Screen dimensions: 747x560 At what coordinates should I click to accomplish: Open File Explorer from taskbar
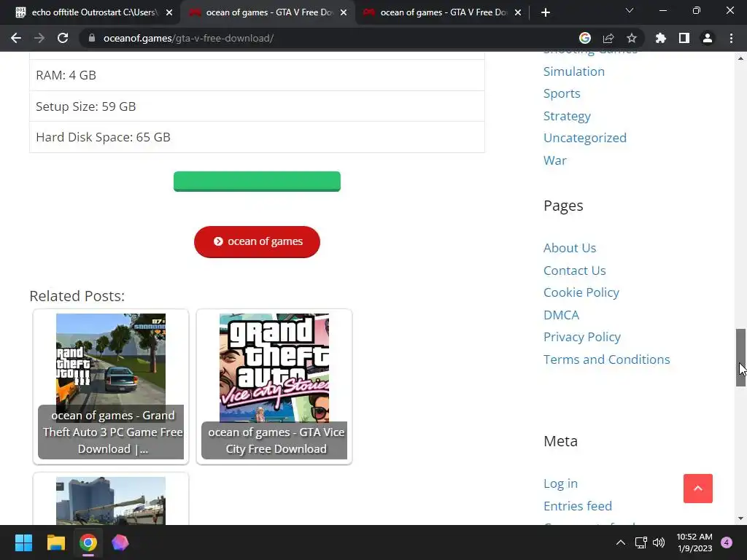(x=55, y=542)
